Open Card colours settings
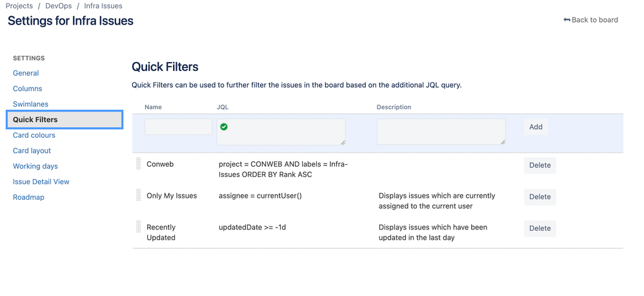This screenshot has width=644, height=296. pos(34,135)
